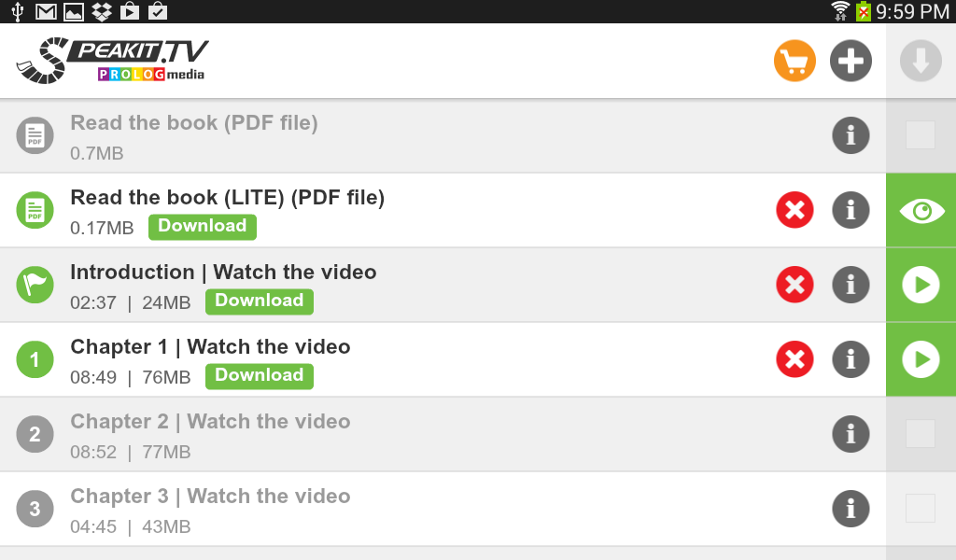Tap Download button for Chapter 1
Viewport: 956px width, 560px height.
pyautogui.click(x=259, y=375)
